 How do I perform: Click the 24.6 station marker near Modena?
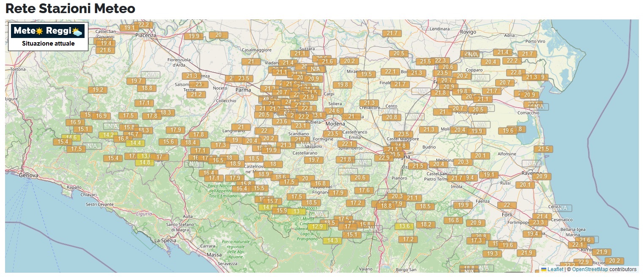[334, 111]
